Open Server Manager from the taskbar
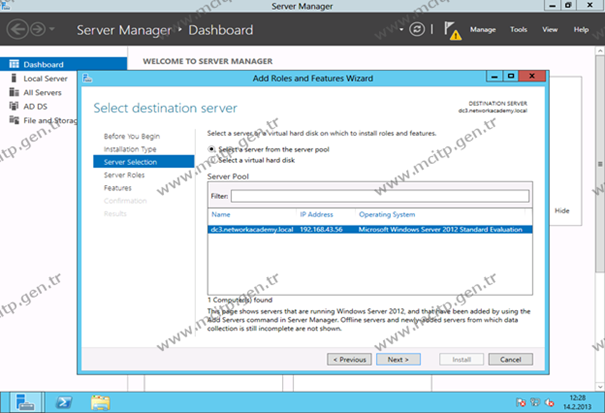The height and width of the screenshot is (413, 605). point(25,403)
